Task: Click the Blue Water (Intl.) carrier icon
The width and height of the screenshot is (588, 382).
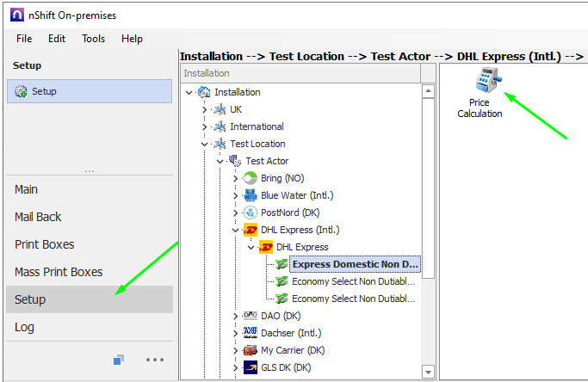Action: pos(251,195)
